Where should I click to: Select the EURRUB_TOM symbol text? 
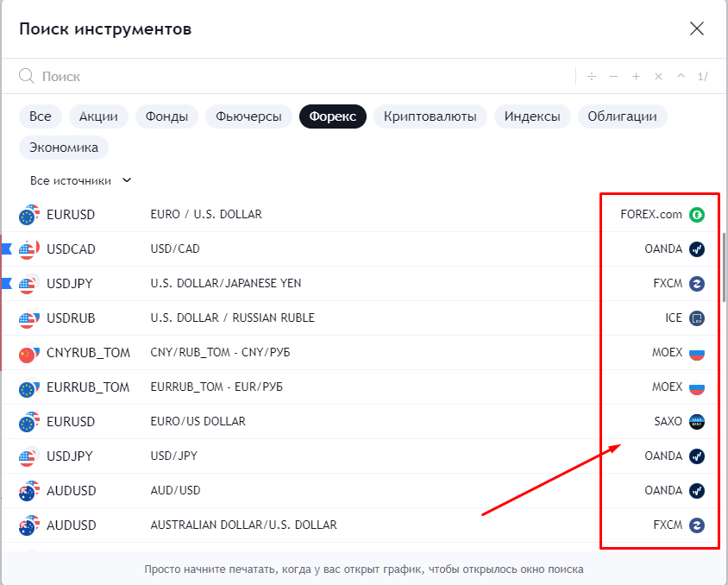[88, 387]
